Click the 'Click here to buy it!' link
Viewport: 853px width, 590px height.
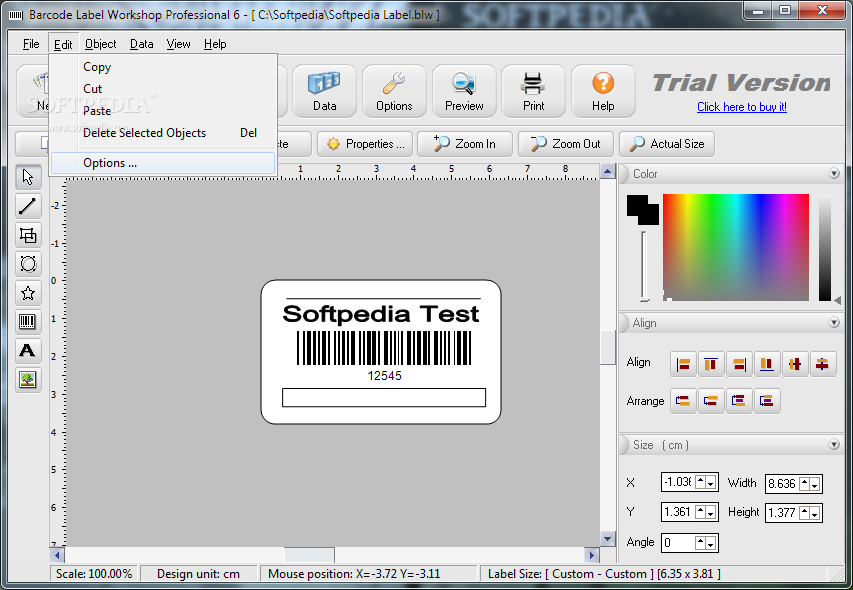click(x=742, y=107)
